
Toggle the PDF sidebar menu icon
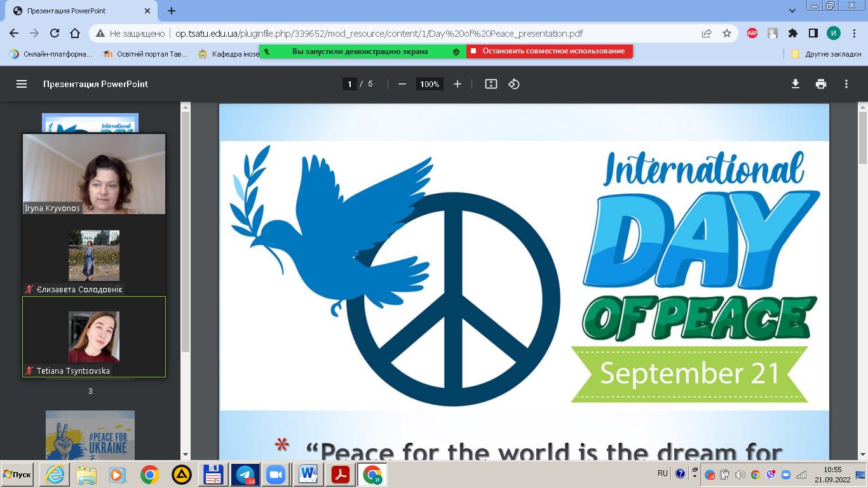22,84
